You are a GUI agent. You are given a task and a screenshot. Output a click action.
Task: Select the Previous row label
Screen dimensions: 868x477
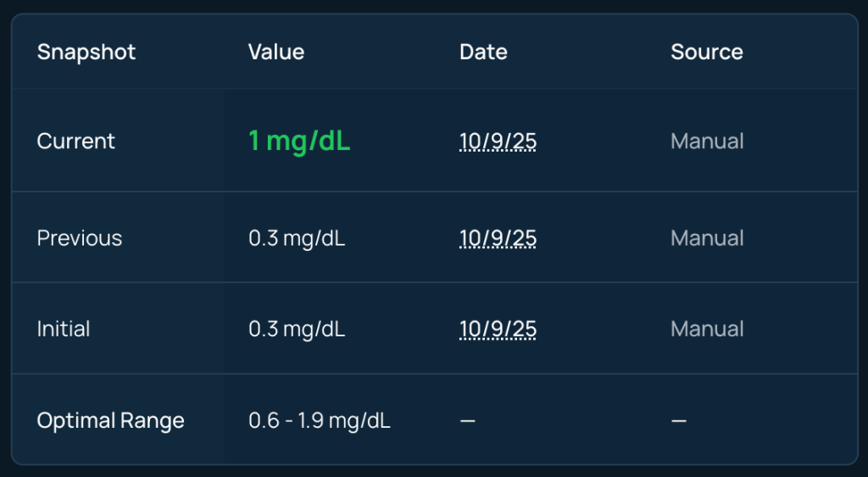pos(80,239)
